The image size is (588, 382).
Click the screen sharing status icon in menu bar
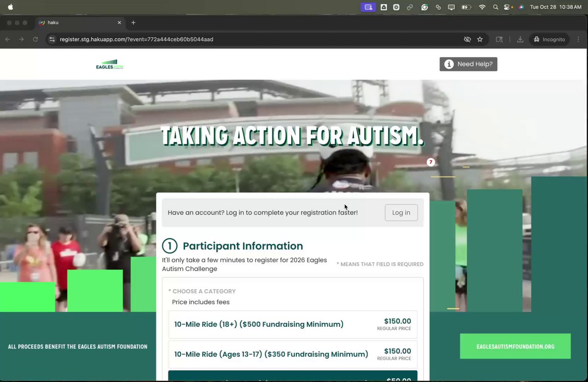click(368, 7)
